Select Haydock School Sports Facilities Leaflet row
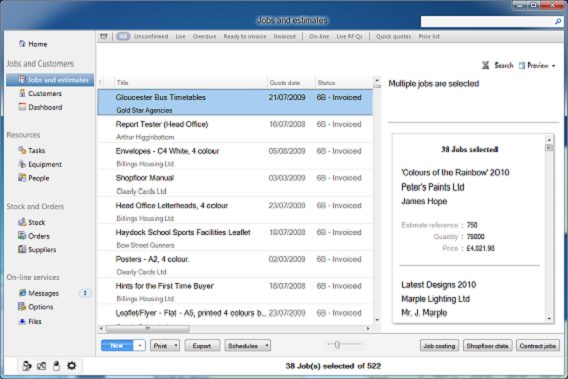The width and height of the screenshot is (568, 379). 235,238
